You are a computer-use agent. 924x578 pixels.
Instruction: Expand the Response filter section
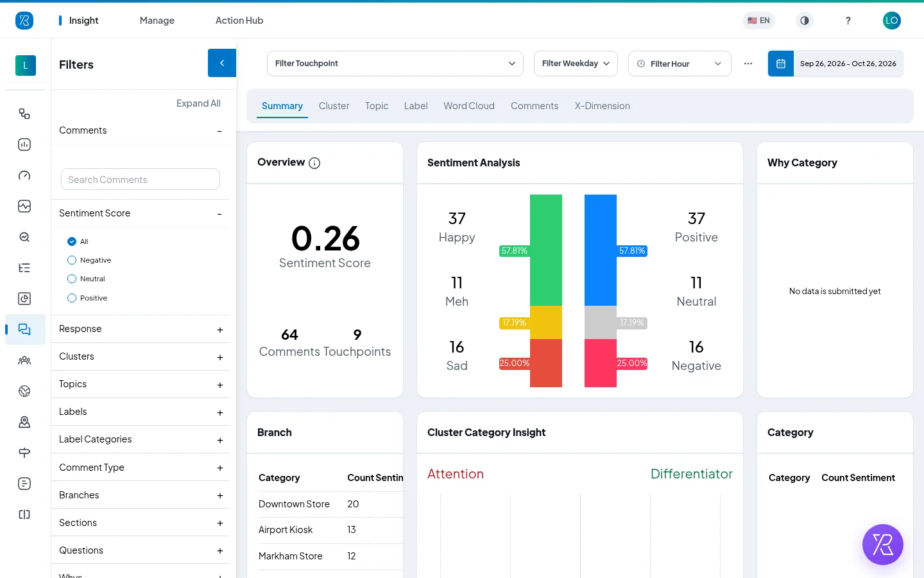click(x=141, y=329)
